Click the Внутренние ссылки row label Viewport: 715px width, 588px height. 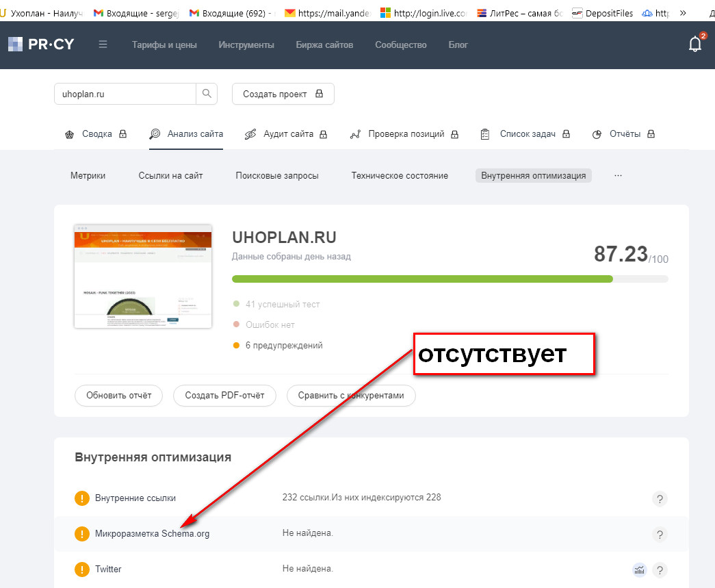click(135, 498)
